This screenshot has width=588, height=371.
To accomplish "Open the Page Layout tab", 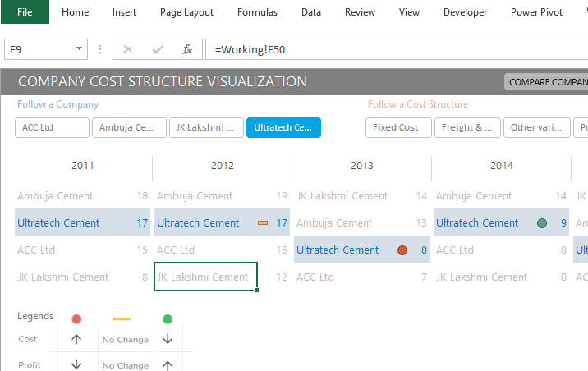I will coord(186,12).
